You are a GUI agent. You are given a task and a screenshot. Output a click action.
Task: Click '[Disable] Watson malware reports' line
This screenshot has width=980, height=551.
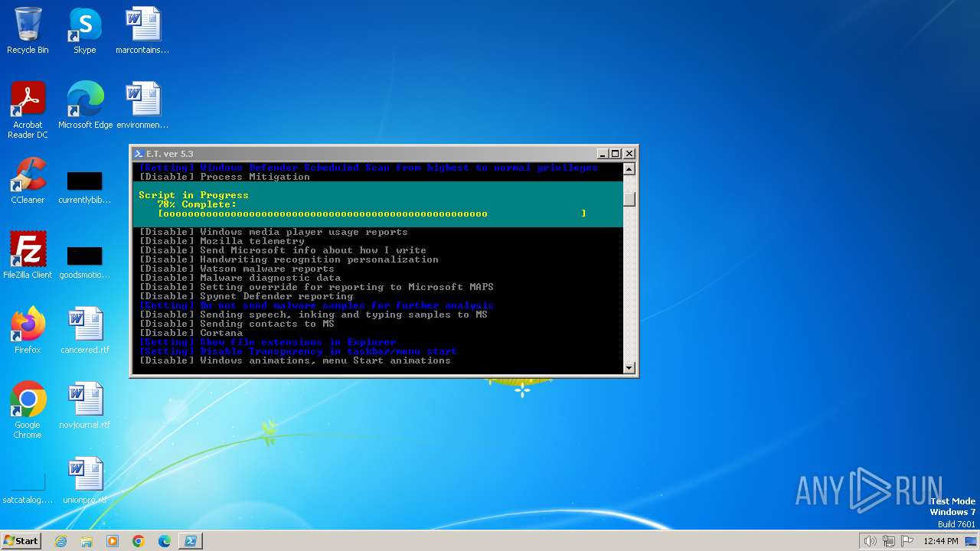pos(237,269)
